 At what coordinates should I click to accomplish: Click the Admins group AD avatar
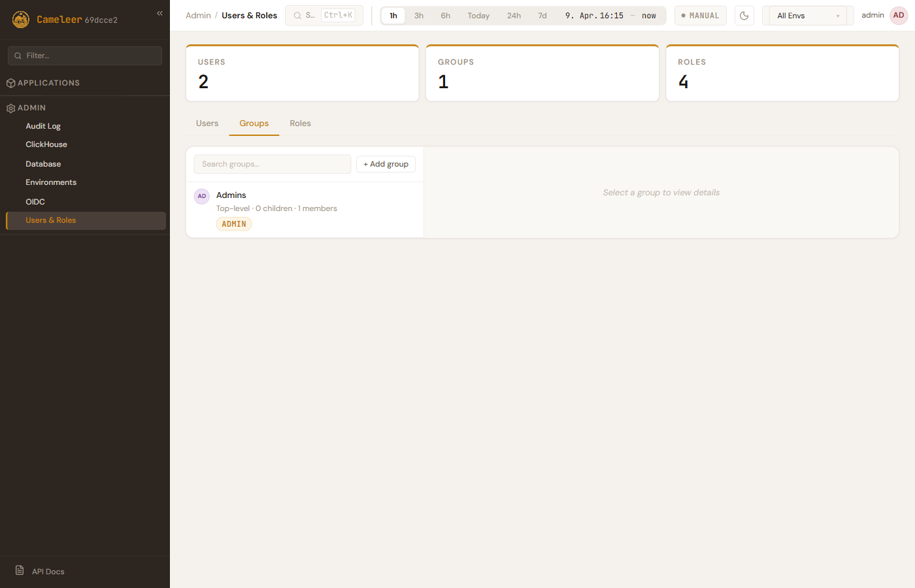pos(202,196)
